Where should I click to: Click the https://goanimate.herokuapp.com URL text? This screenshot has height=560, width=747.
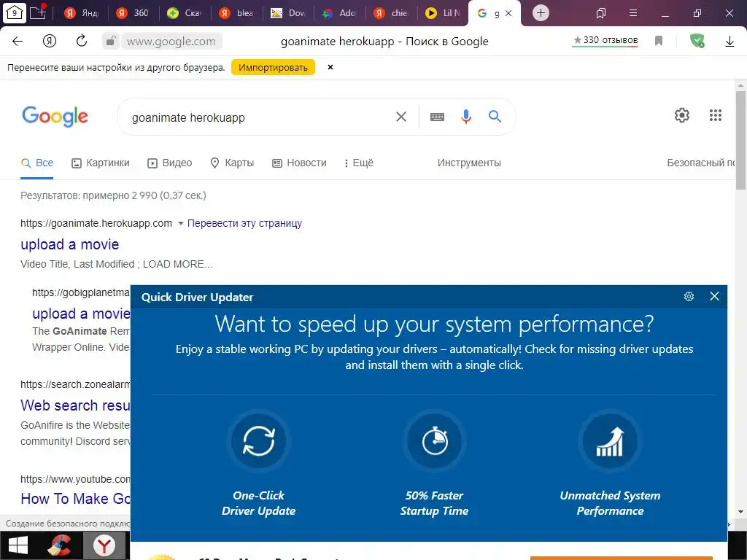(x=96, y=223)
